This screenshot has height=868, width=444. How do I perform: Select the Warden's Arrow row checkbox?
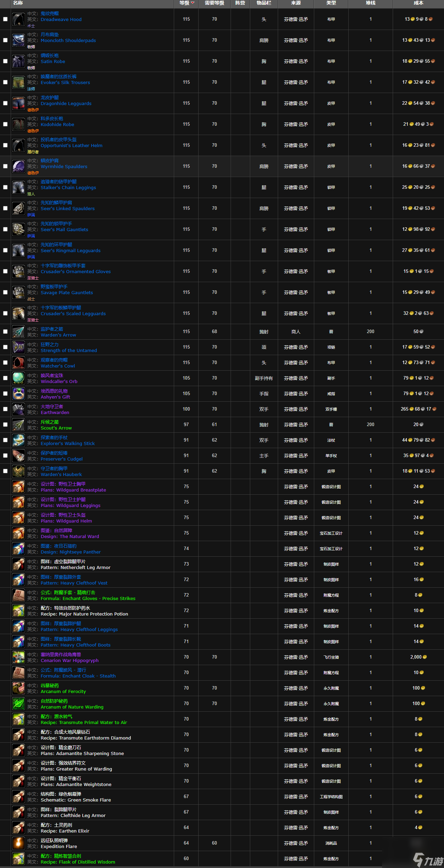tap(5, 332)
